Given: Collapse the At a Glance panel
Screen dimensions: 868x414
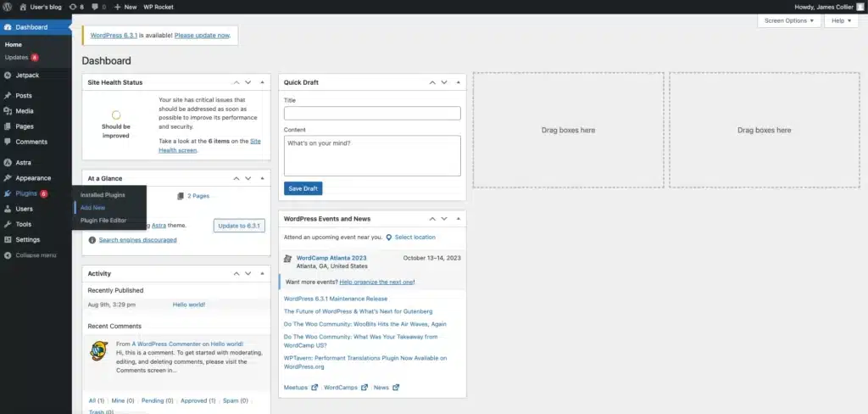Looking at the screenshot, I should click(263, 178).
